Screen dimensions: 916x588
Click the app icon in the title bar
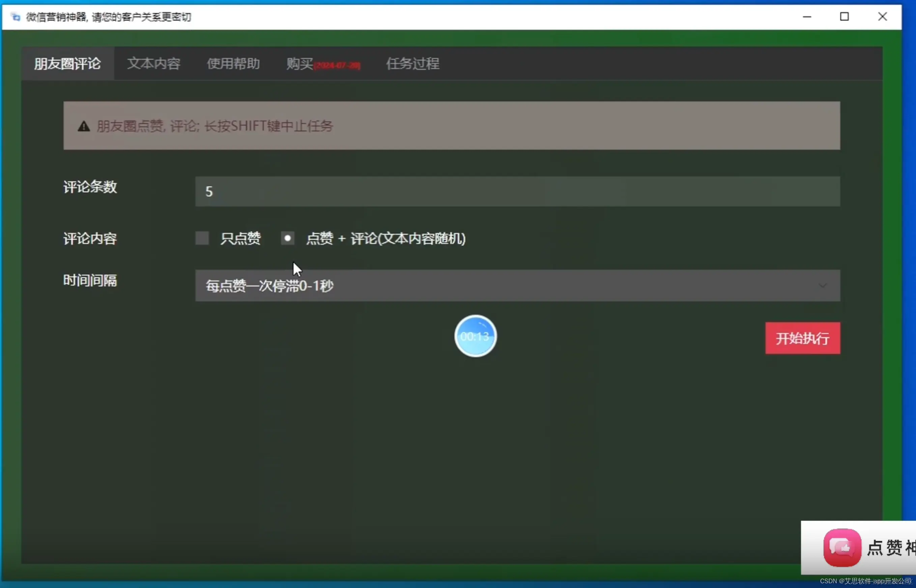tap(16, 17)
